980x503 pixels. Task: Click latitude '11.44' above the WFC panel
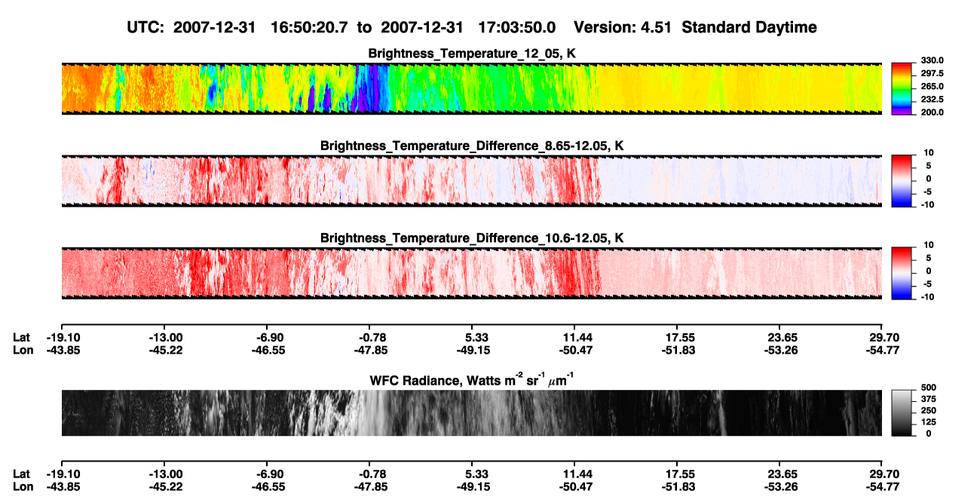pyautogui.click(x=576, y=337)
